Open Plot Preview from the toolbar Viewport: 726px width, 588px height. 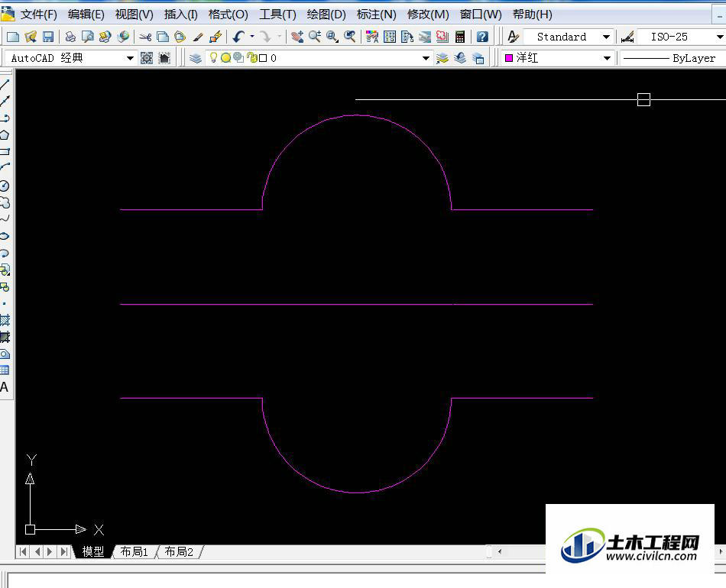88,37
